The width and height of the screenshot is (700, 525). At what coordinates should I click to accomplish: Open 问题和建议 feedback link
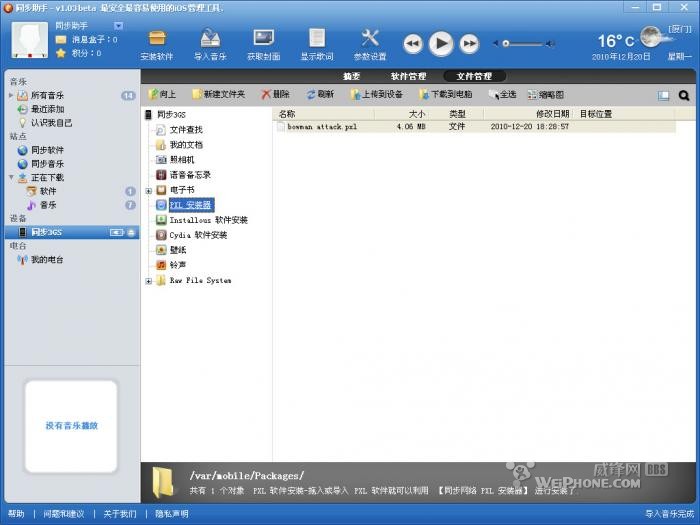pos(63,514)
